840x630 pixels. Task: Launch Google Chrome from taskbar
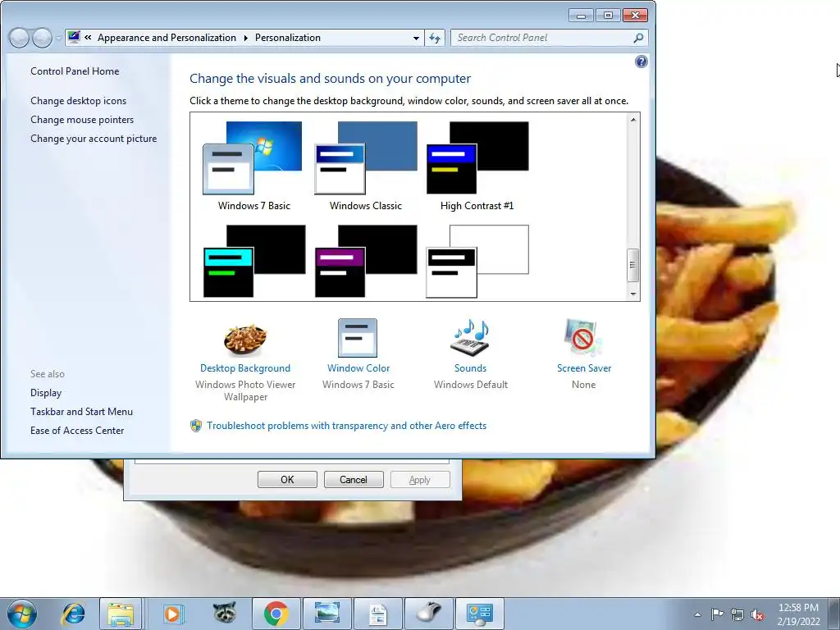tap(276, 614)
